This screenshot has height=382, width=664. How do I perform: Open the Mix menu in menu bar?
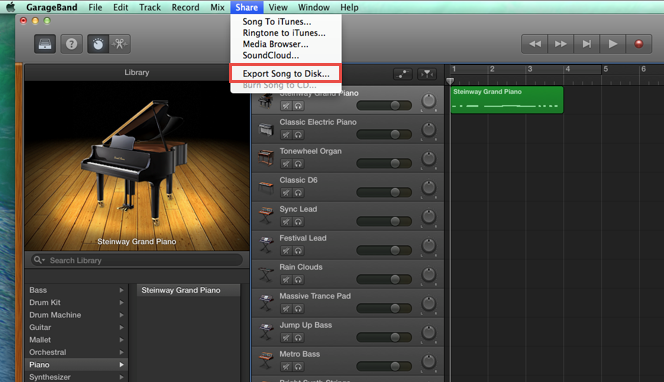tap(217, 7)
